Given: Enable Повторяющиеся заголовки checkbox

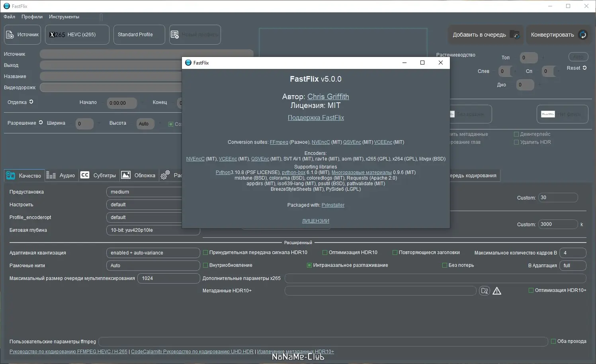Looking at the screenshot, I should 395,252.
